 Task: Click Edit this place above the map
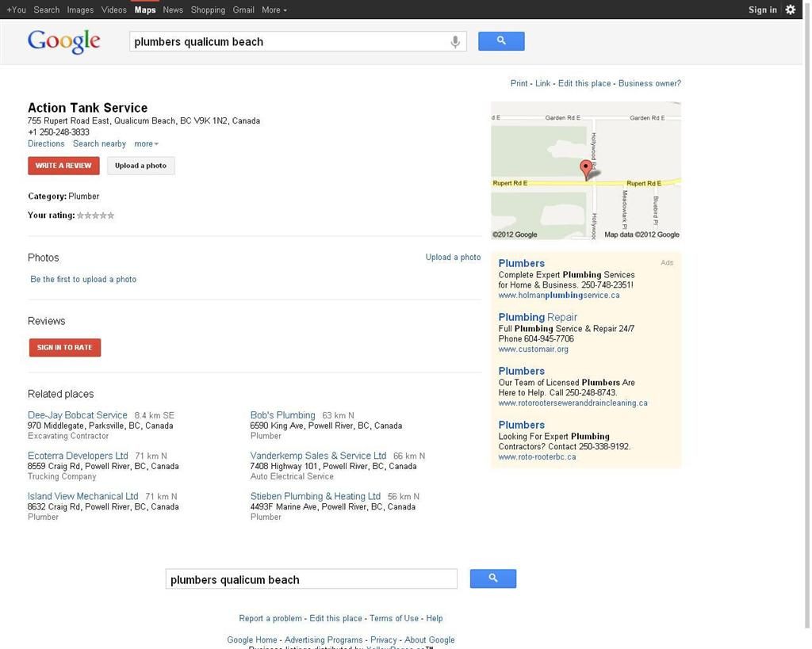584,83
